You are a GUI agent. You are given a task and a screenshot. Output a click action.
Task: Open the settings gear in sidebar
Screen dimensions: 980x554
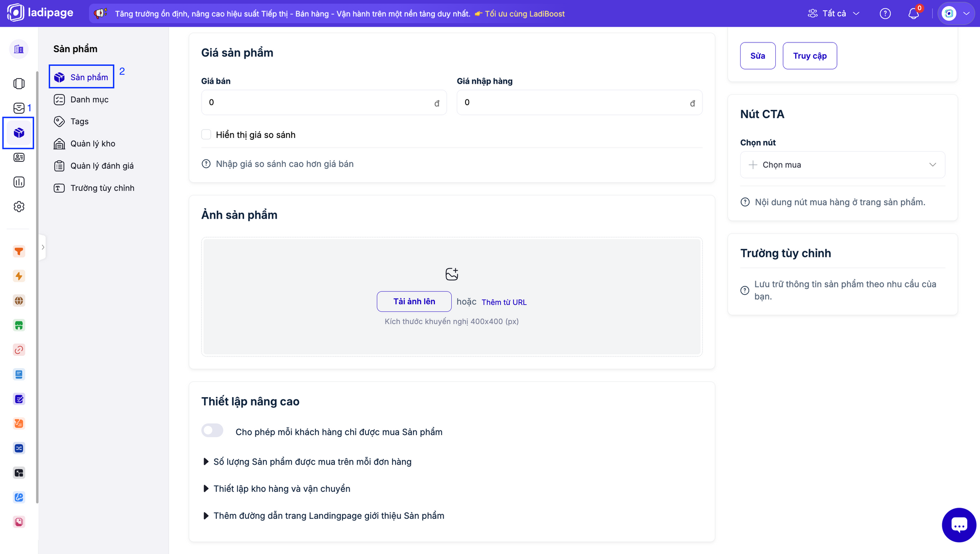click(x=19, y=207)
